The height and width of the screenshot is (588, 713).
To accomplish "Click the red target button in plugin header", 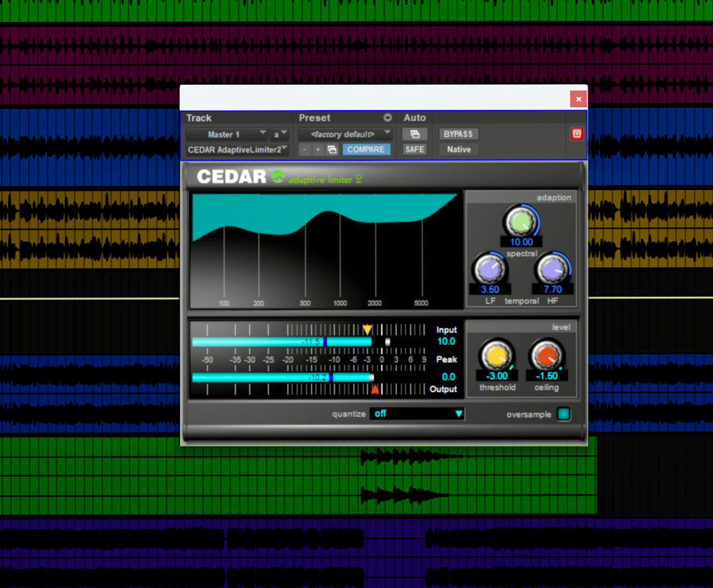I will (576, 134).
